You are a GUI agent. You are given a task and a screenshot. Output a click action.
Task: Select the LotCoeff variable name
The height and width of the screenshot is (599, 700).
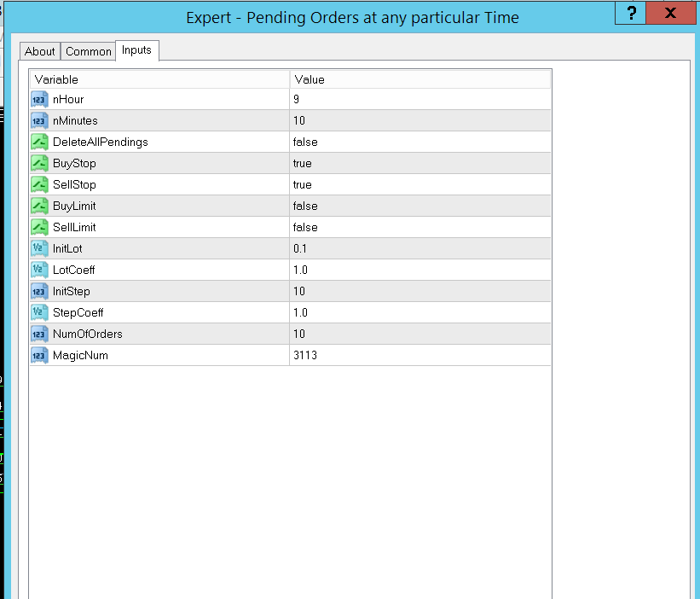pyautogui.click(x=73, y=270)
